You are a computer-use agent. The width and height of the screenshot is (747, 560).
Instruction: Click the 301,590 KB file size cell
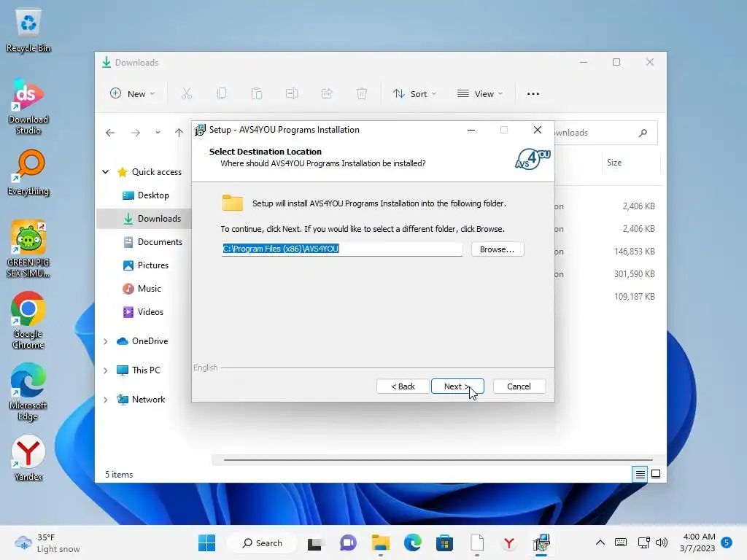coord(634,274)
